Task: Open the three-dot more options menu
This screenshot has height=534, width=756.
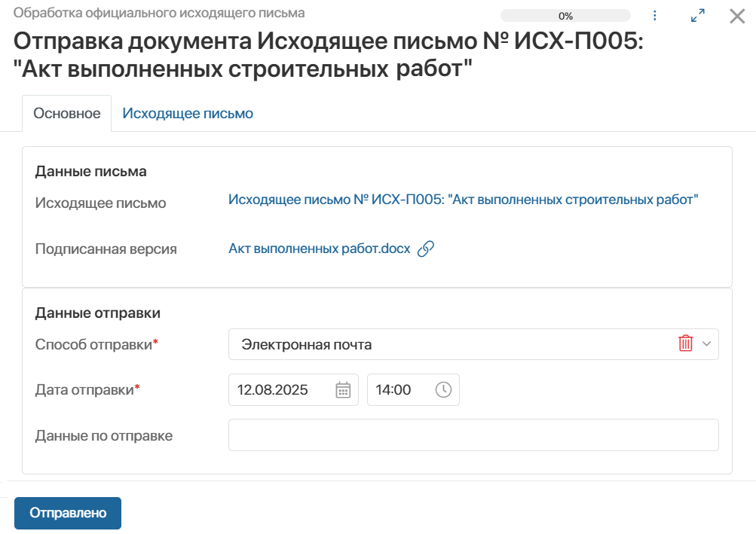Action: point(655,16)
